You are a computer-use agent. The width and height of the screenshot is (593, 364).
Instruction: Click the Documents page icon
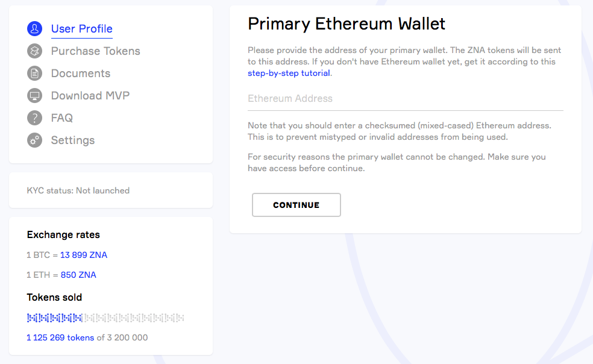tap(34, 74)
